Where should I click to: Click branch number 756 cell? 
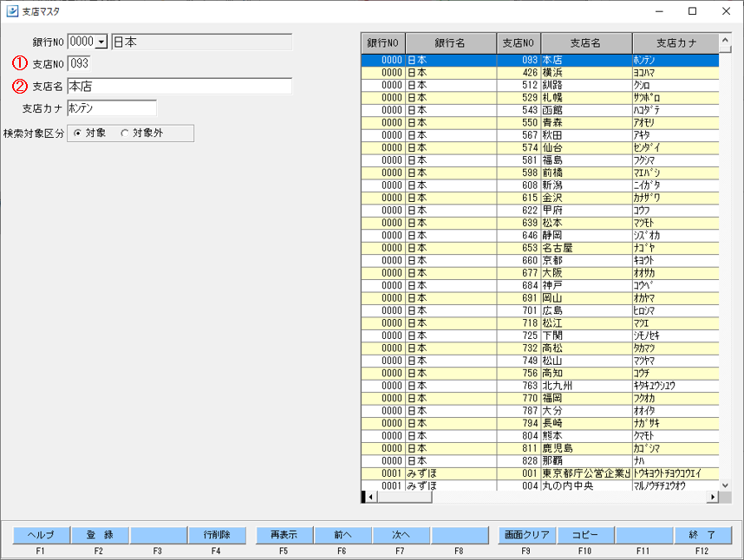[x=519, y=373]
